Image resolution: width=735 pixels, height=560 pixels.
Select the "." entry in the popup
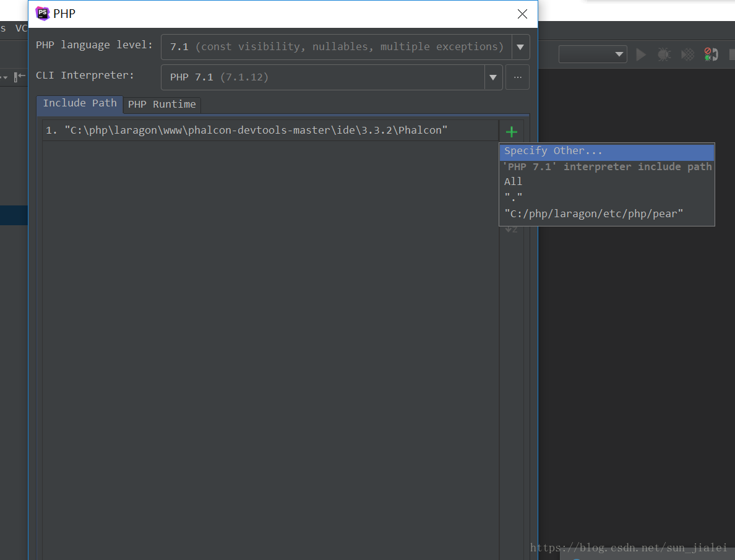606,197
